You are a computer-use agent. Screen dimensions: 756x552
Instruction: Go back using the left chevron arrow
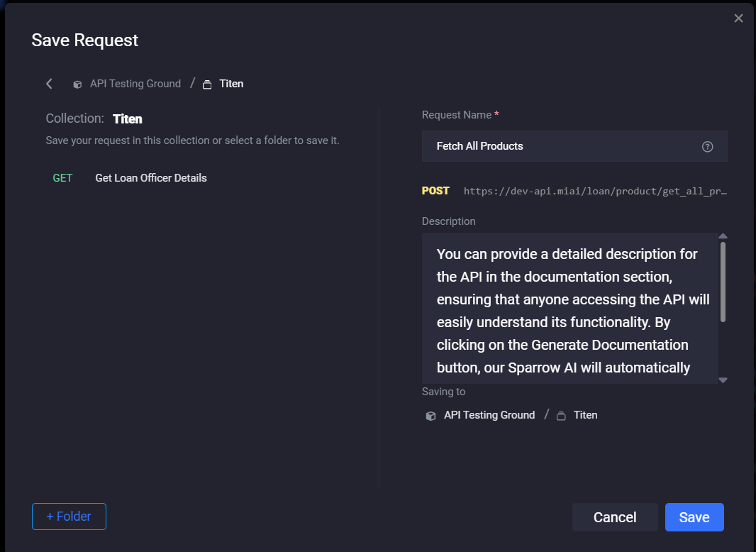point(49,84)
